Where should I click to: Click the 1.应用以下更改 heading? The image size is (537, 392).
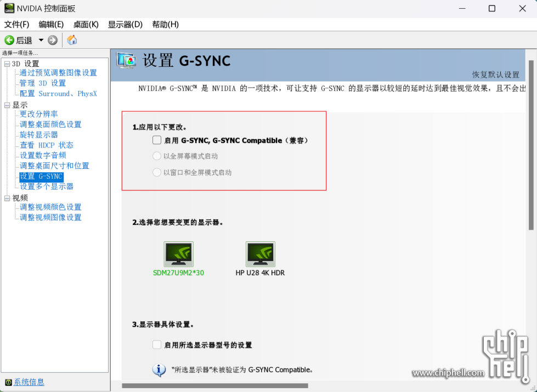point(160,127)
